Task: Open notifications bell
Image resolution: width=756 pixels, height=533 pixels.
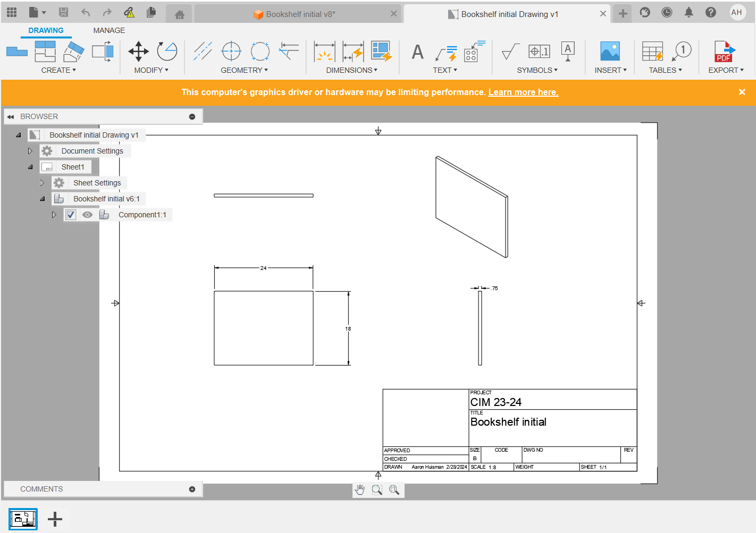Action: pyautogui.click(x=688, y=12)
